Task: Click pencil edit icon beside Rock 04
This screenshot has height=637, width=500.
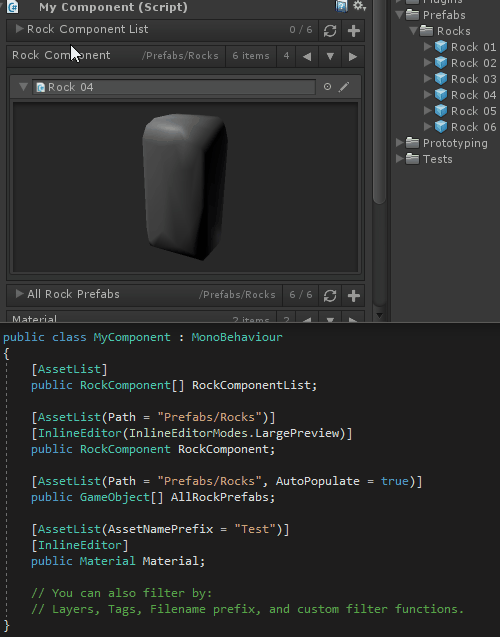Action: point(344,87)
